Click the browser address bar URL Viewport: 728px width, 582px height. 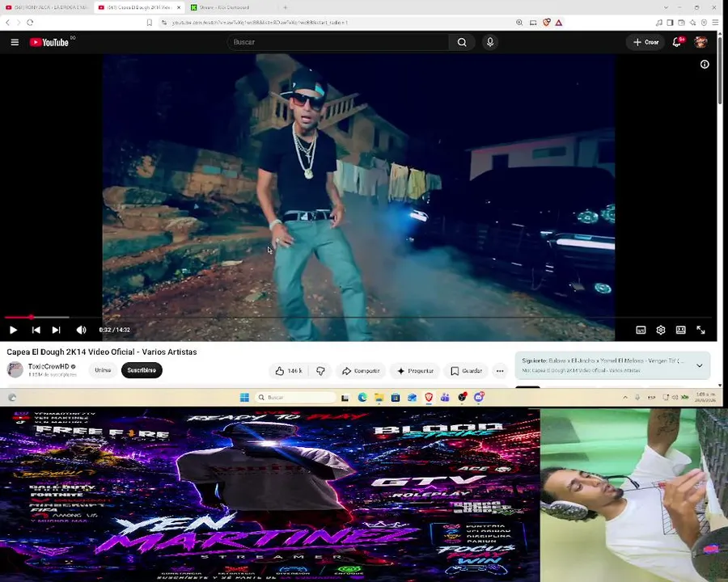tap(260, 23)
